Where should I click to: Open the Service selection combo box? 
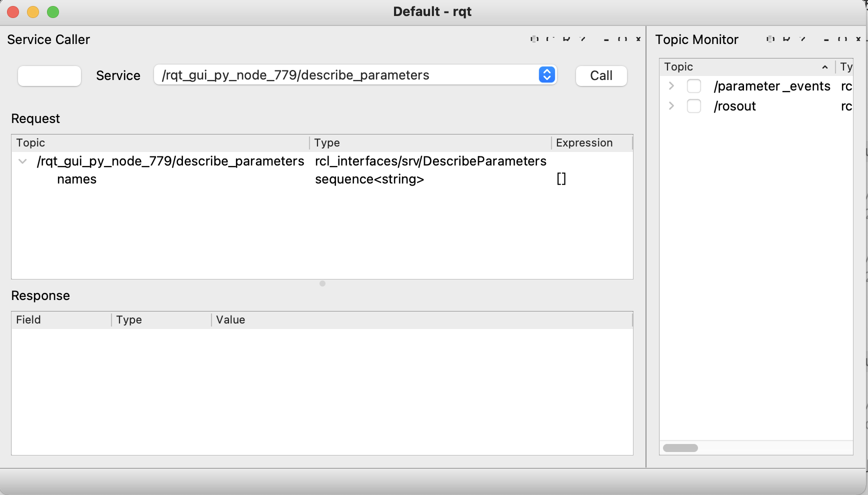point(355,75)
